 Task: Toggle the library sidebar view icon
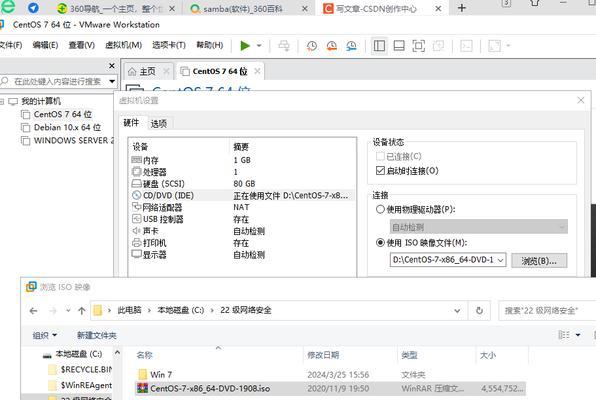pyautogui.click(x=379, y=46)
